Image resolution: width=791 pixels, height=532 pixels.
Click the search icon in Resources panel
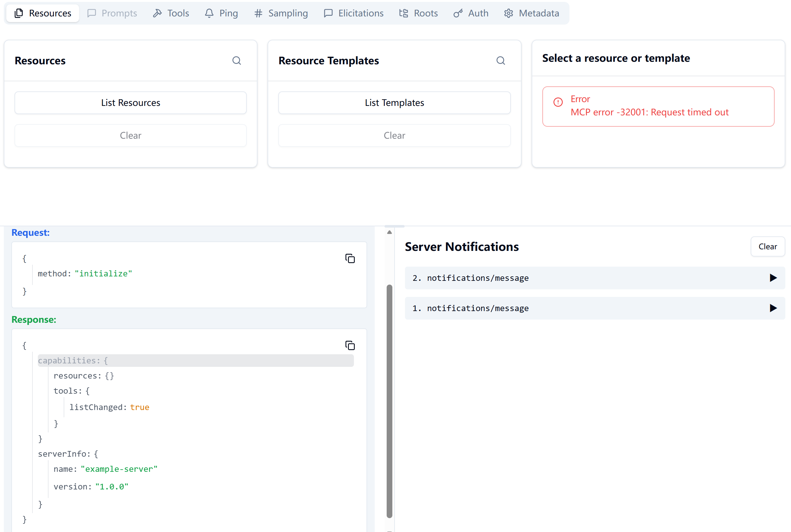(236, 61)
